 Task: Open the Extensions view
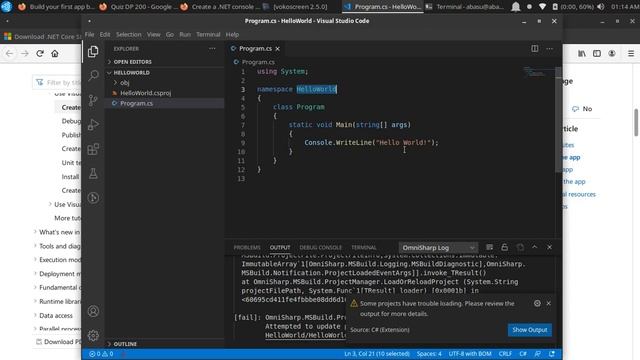[x=93, y=149]
